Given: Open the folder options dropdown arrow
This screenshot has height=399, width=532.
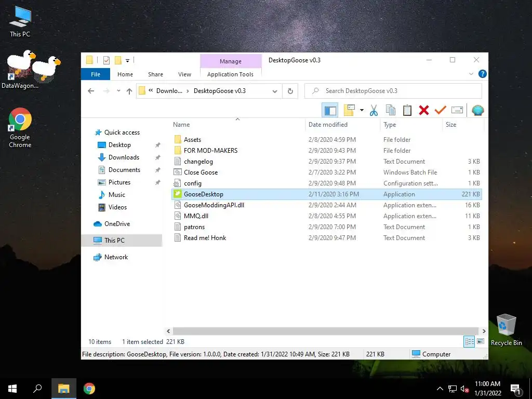Looking at the screenshot, I should coord(362,110).
